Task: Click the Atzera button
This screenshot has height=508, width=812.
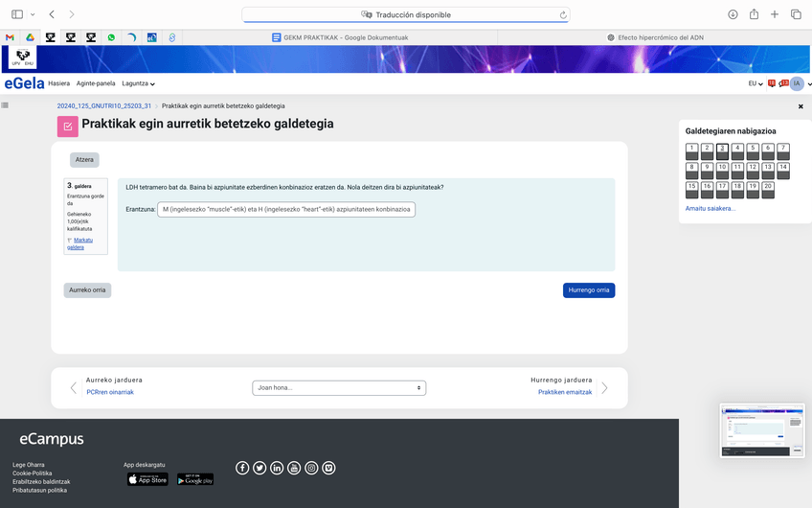Action: [84, 160]
